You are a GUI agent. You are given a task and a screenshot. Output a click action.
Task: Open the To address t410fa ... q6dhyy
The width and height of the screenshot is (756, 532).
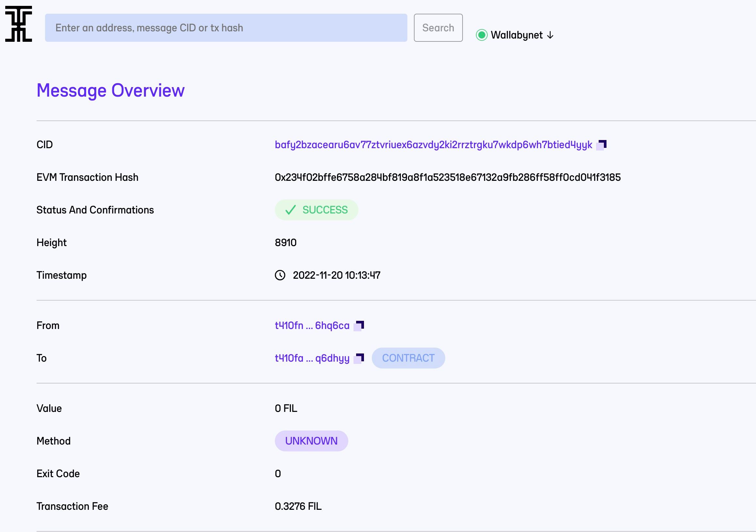point(312,358)
